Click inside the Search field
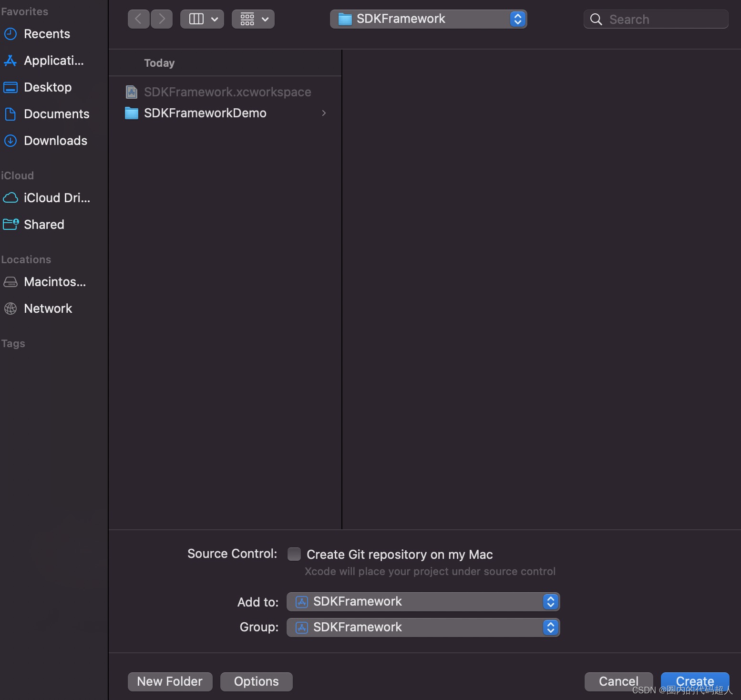Viewport: 741px width, 700px height. coord(656,19)
